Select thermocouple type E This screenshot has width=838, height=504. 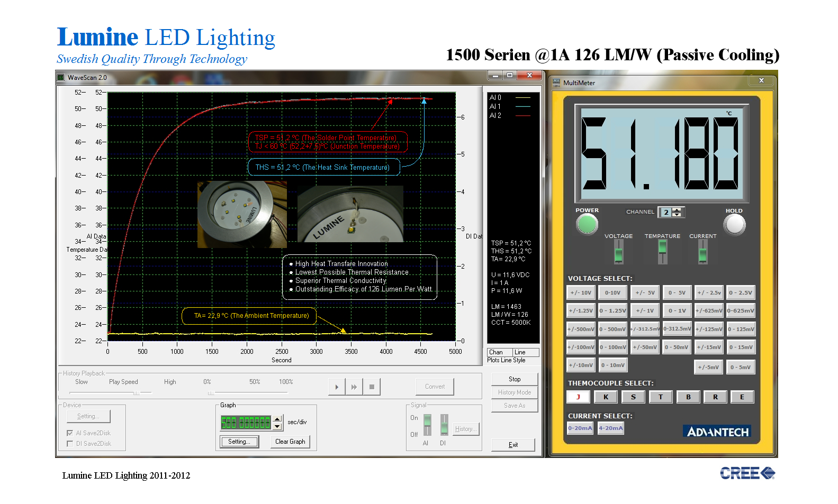pyautogui.click(x=742, y=397)
